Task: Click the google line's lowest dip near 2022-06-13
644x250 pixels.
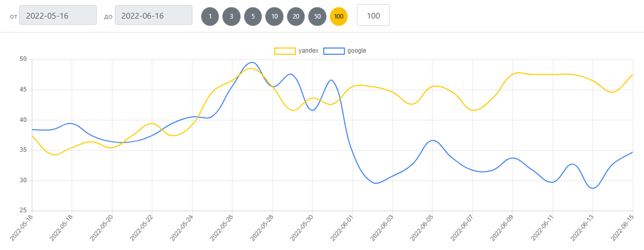Action: point(593,188)
